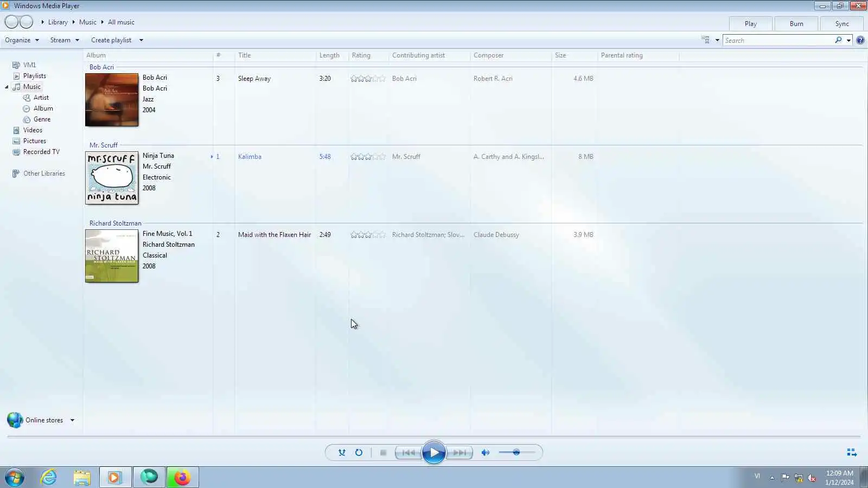Viewport: 868px width, 488px height.
Task: Select the Fine Music Vol. 1 album cover
Action: (x=112, y=256)
